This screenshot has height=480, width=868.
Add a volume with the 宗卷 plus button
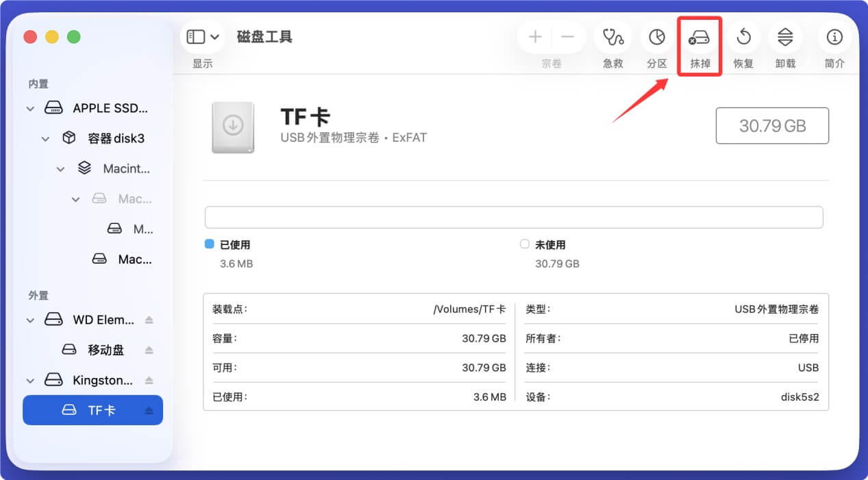(534, 37)
